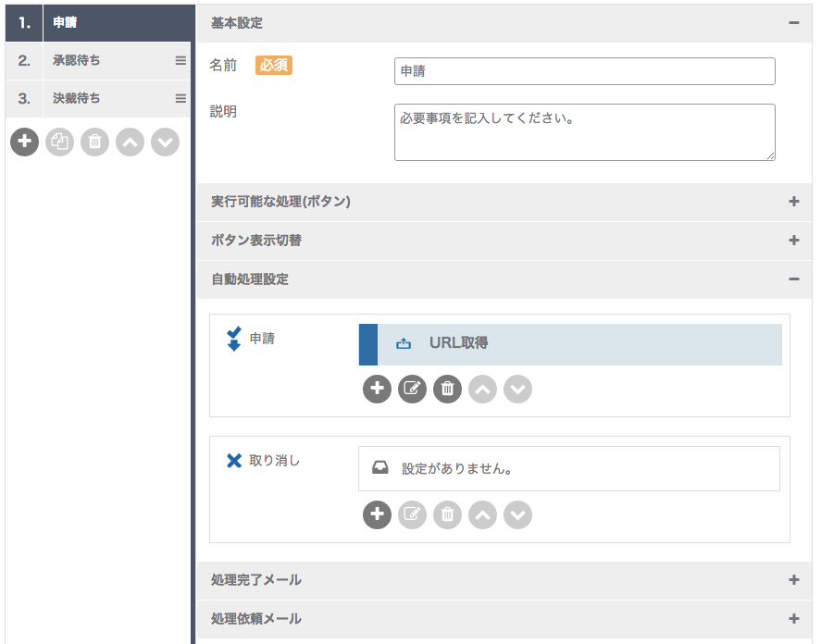Click the upload icon in URL取得 row
Screen dimensions: 821x644
point(404,343)
